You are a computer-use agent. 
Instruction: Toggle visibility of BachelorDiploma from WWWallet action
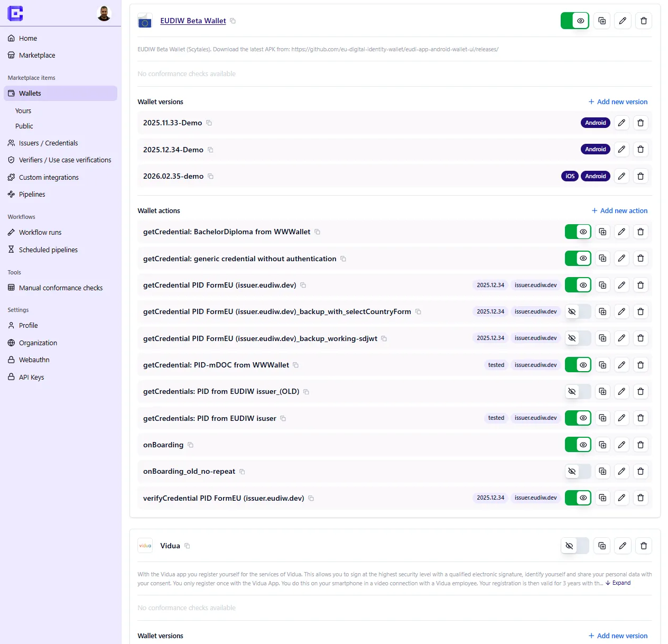pos(578,232)
